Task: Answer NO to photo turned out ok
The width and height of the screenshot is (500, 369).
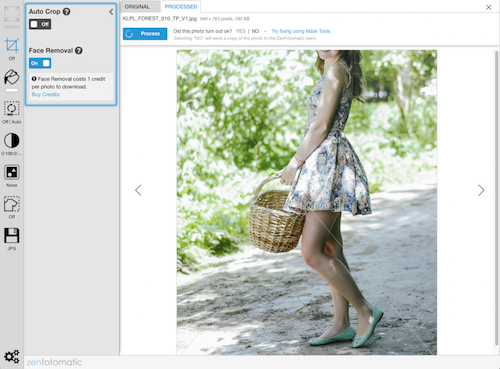Action: (x=255, y=31)
